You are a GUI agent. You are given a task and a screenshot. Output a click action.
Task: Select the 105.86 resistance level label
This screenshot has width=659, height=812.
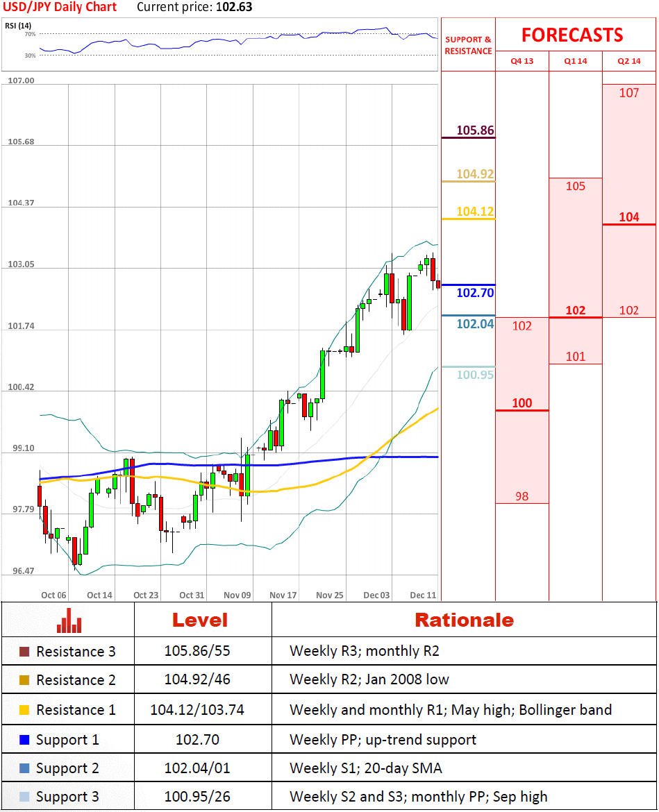coord(475,130)
